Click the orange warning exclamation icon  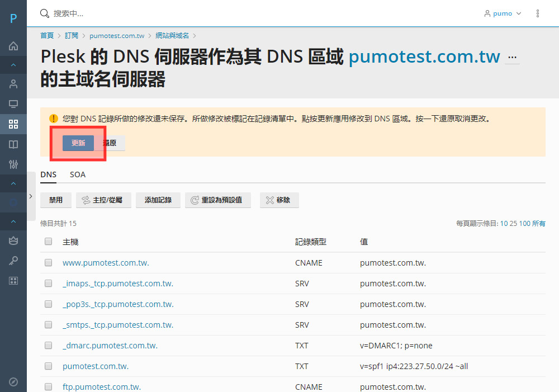(54, 119)
